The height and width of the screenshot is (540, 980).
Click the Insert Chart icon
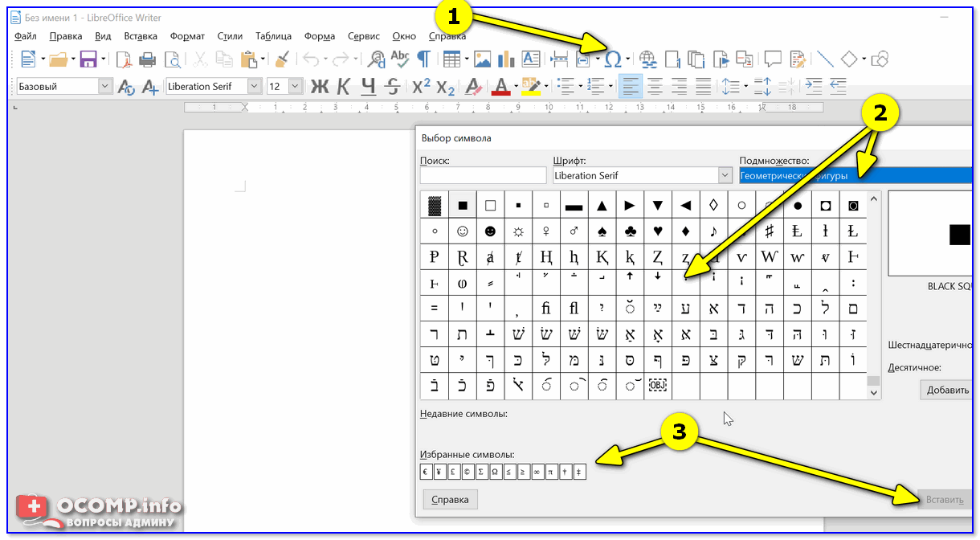pyautogui.click(x=506, y=59)
